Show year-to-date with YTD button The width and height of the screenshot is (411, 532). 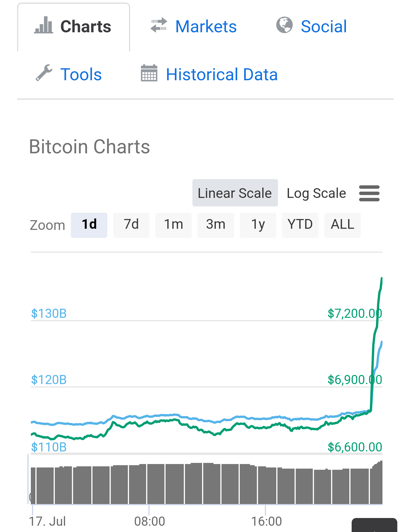point(300,225)
